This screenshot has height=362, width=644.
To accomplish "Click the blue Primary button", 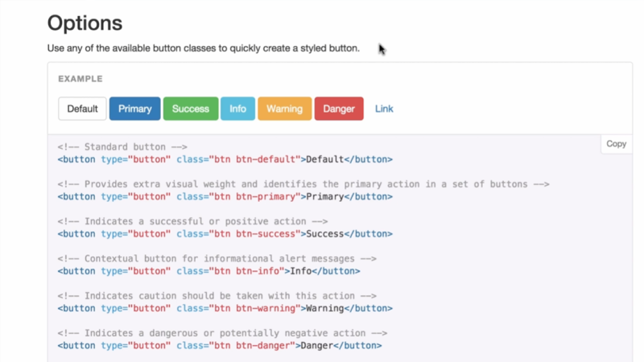I will coord(134,109).
